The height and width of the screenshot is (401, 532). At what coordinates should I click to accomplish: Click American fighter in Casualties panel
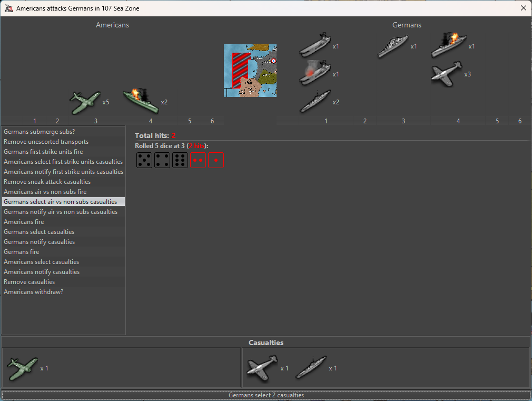[x=23, y=368]
